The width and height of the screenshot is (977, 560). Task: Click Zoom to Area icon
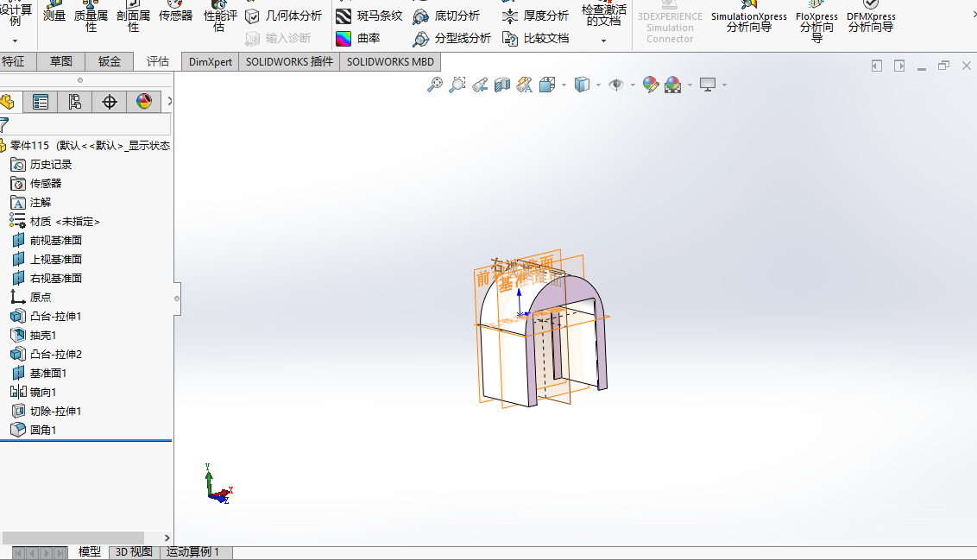click(457, 85)
